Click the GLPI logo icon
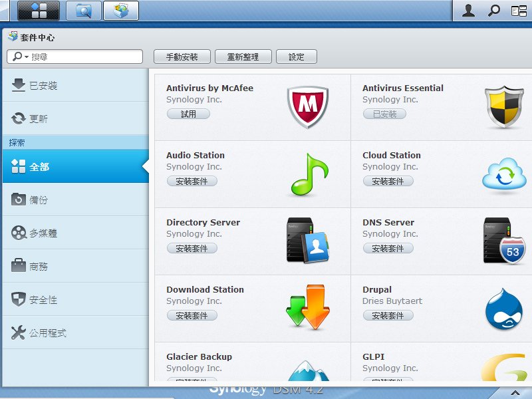 [504, 368]
